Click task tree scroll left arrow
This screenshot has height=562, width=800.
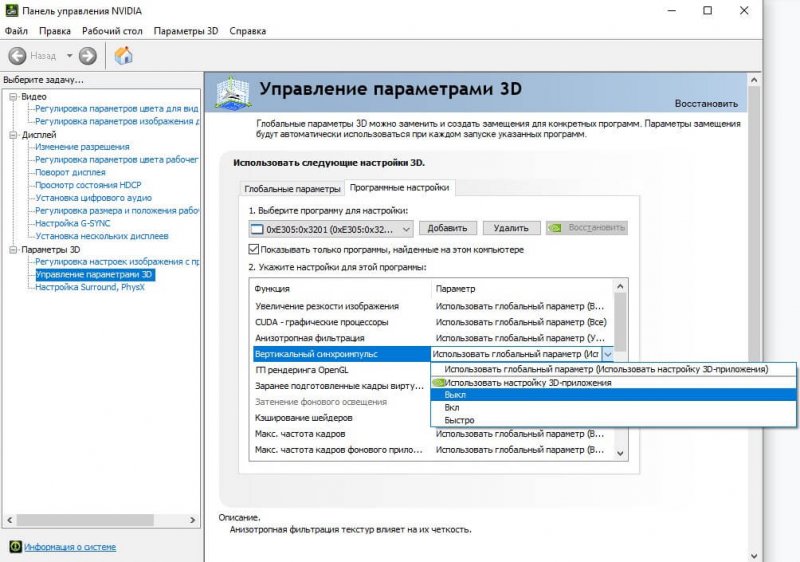point(10,520)
